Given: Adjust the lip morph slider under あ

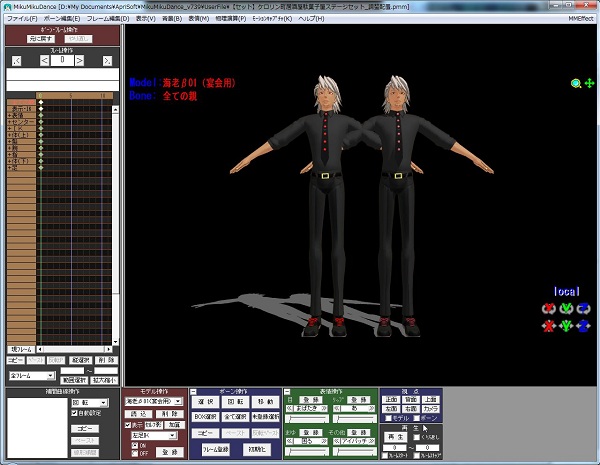Looking at the screenshot, I should [355, 419].
